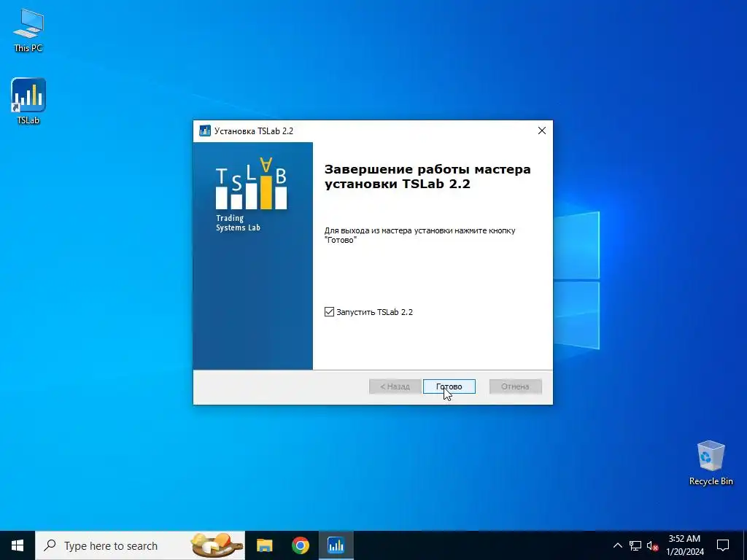Click the network status tray icon

pyautogui.click(x=635, y=545)
